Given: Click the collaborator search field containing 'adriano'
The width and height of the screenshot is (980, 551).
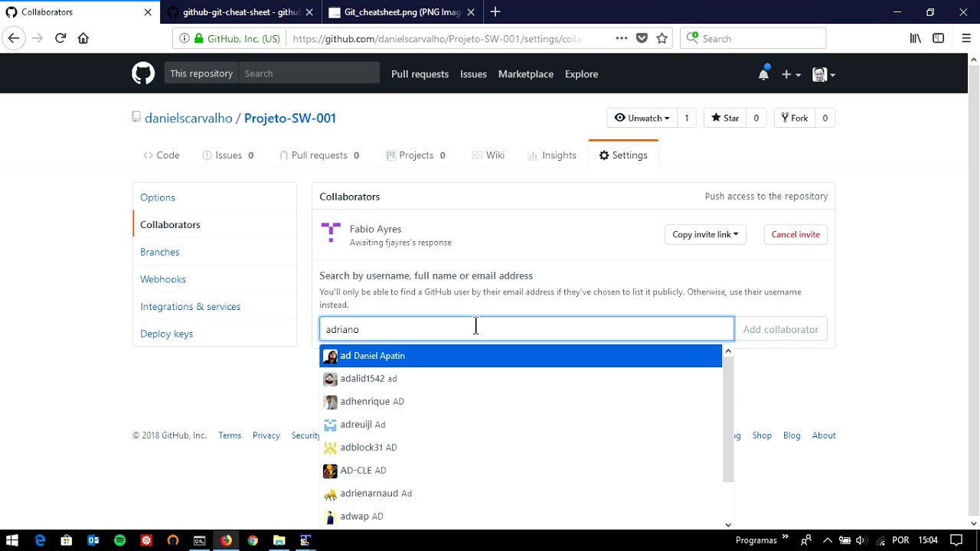Looking at the screenshot, I should click(x=527, y=329).
